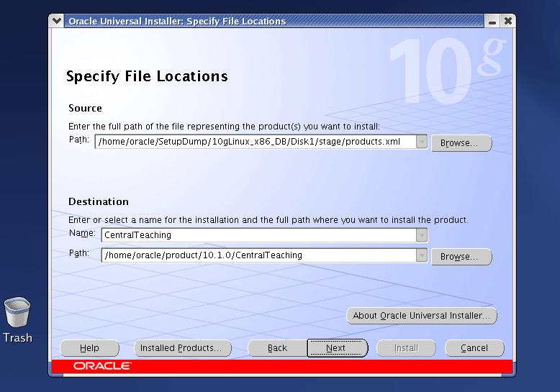Expand the Source path dropdown arrow
The image size is (560, 392).
point(422,142)
